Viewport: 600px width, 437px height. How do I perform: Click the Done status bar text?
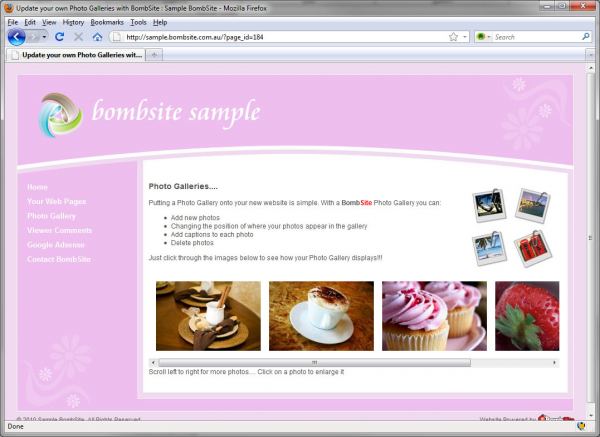15,426
